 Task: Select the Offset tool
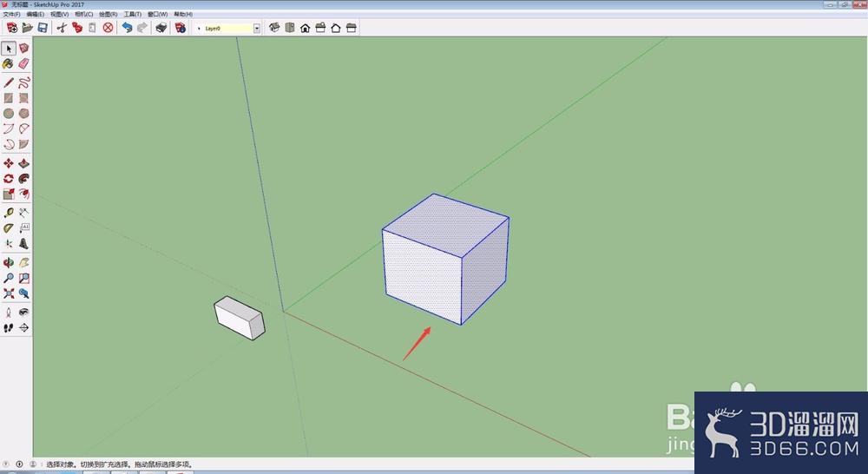point(23,194)
